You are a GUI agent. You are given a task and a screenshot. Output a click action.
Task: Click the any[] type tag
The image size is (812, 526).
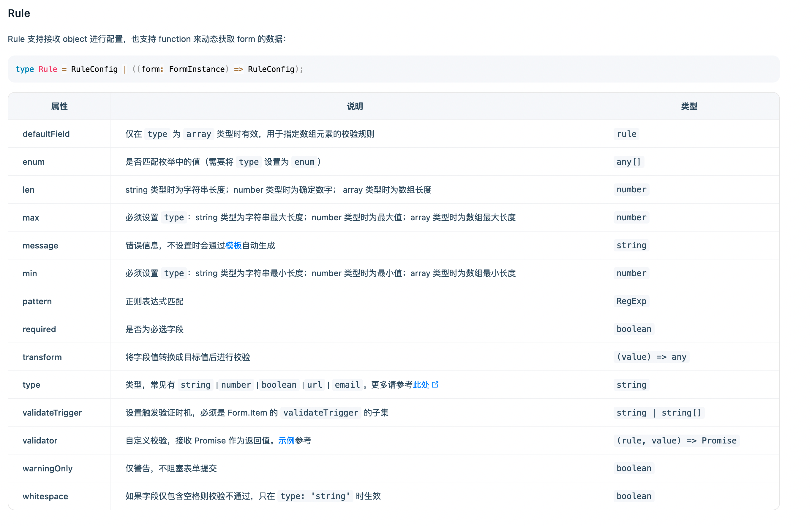pyautogui.click(x=628, y=161)
